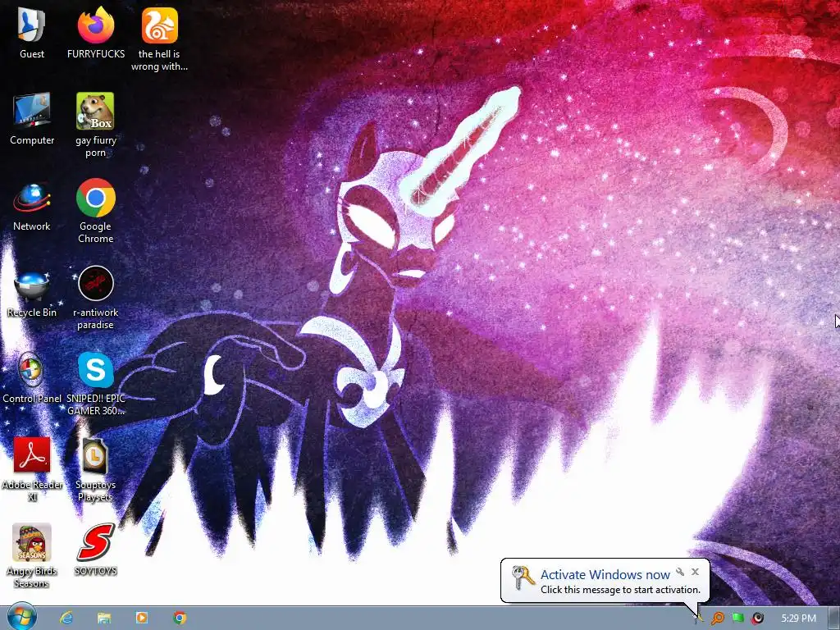Open the wrench options on the activation balloon
The height and width of the screenshot is (630, 840).
click(x=680, y=572)
